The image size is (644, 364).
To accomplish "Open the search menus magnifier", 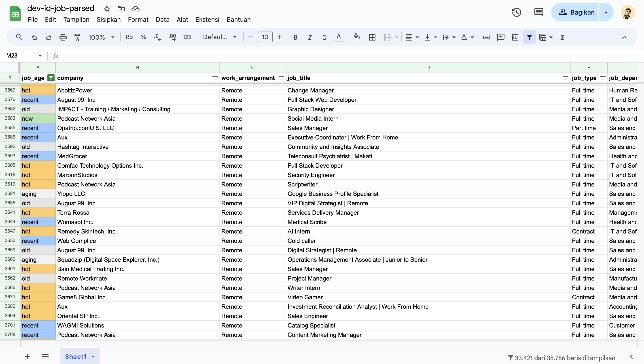I will click(x=19, y=37).
